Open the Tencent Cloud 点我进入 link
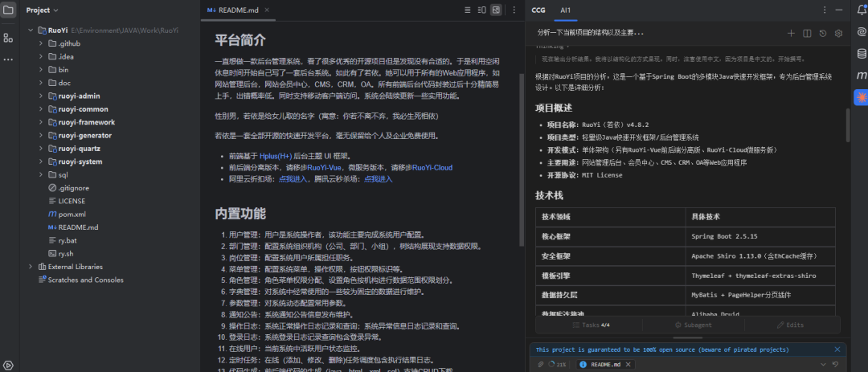Viewport: 868px width, 372px height. point(378,179)
